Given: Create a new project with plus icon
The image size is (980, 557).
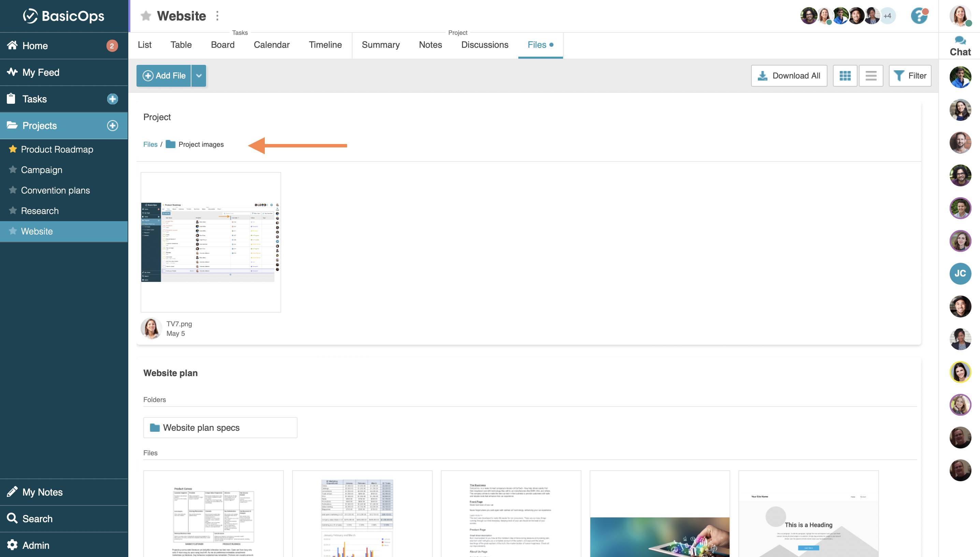Looking at the screenshot, I should (112, 126).
